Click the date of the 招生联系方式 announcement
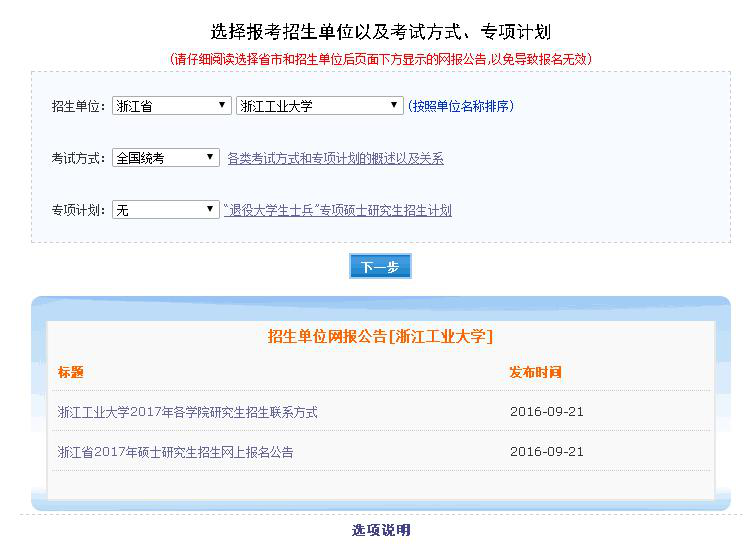The width and height of the screenshot is (748, 552). [546, 412]
